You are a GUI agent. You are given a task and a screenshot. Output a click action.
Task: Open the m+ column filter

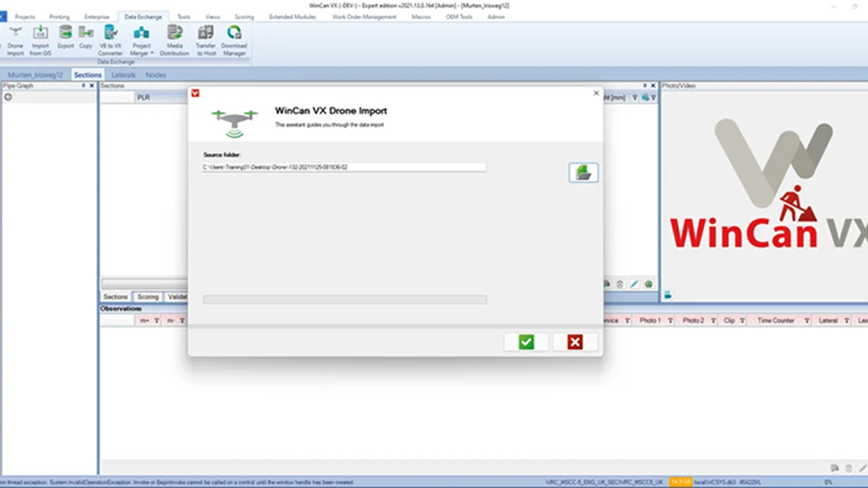156,321
